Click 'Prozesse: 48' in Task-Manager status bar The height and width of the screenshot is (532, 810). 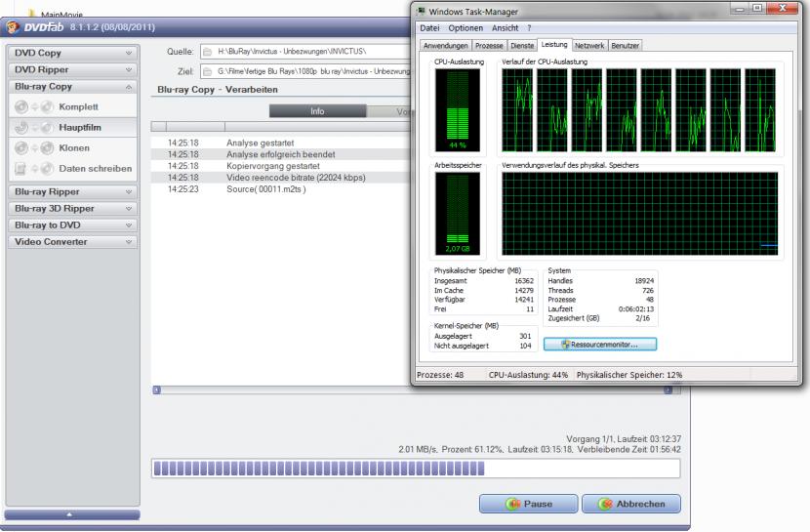tap(440, 375)
